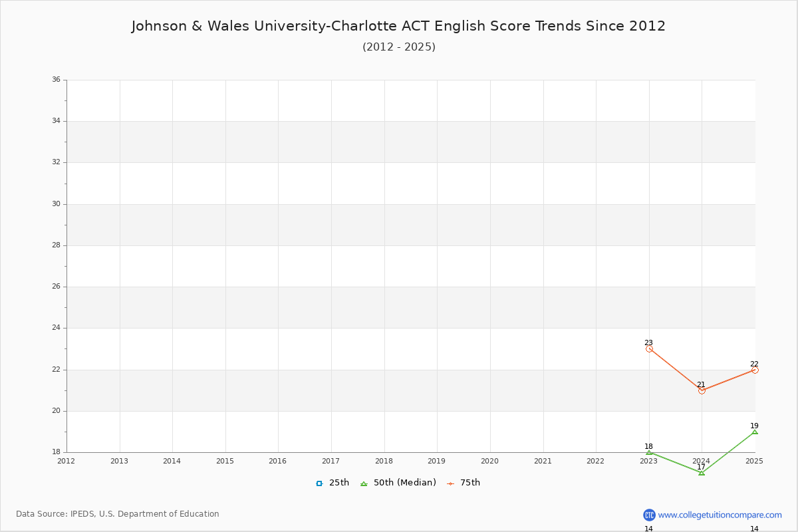Viewport: 798px width, 532px height.
Task: Click the 2023 75th percentile data point labeled 23
Action: point(649,348)
